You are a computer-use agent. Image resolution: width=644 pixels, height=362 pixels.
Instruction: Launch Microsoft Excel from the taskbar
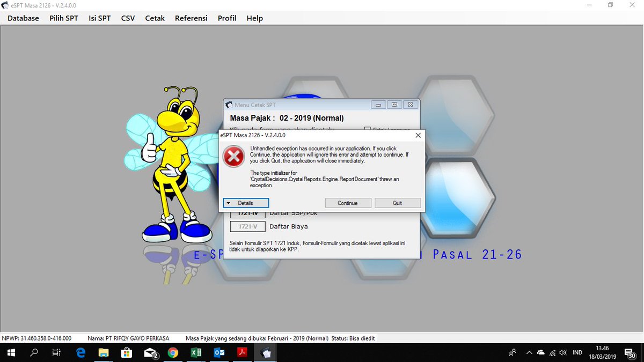196,353
